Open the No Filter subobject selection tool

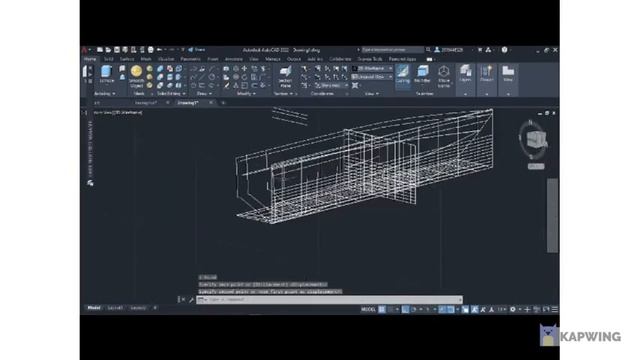coord(422,74)
